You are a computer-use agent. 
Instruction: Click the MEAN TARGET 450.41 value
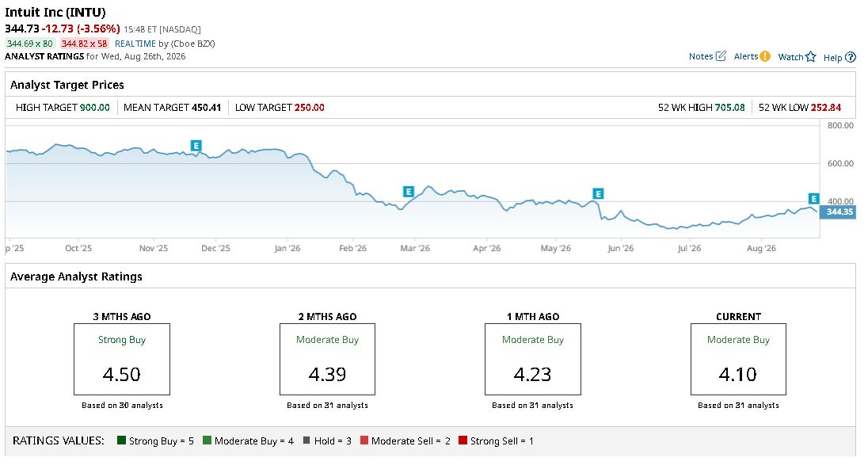click(x=206, y=108)
